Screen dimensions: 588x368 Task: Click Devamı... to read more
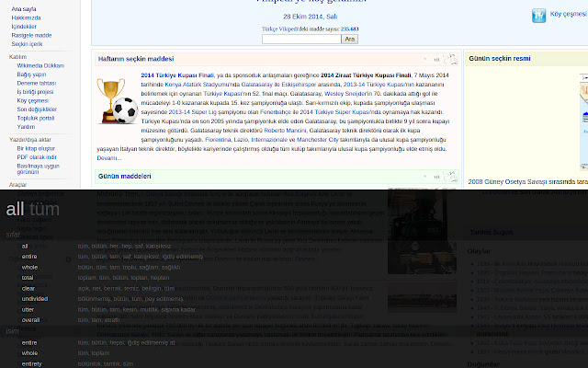click(x=109, y=158)
